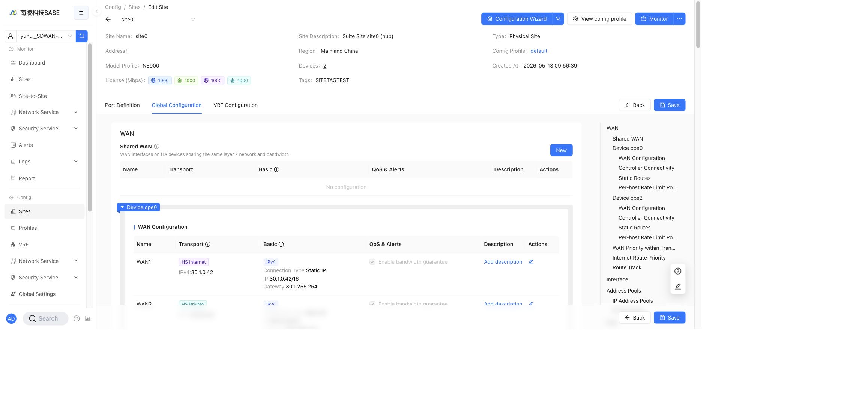This screenshot has width=868, height=411.
Task: Click Shared WAN info icon
Action: click(x=157, y=147)
